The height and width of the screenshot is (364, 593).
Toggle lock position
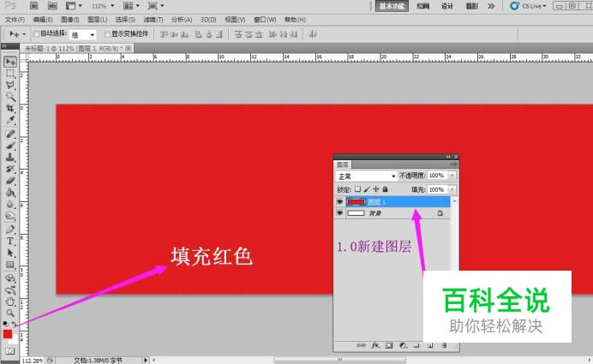pyautogui.click(x=376, y=189)
